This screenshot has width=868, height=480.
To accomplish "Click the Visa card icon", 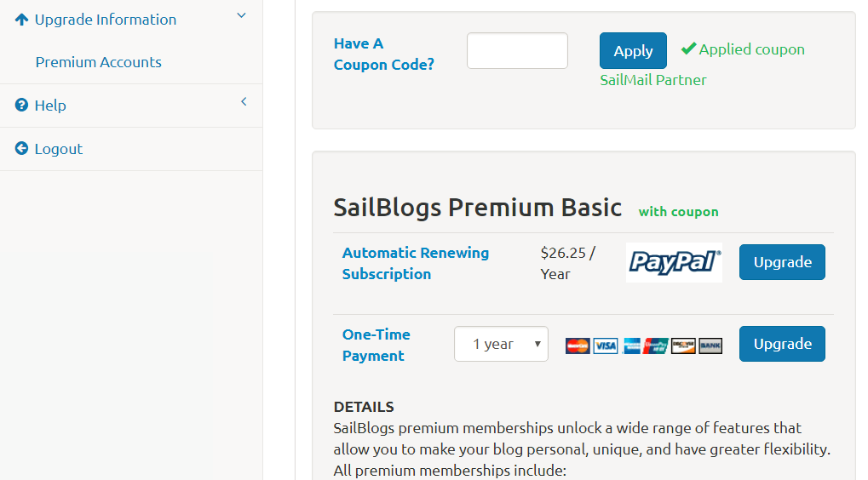I will pos(605,346).
